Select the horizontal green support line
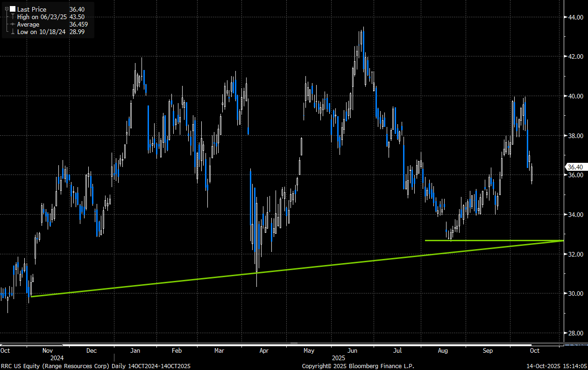 (494, 240)
